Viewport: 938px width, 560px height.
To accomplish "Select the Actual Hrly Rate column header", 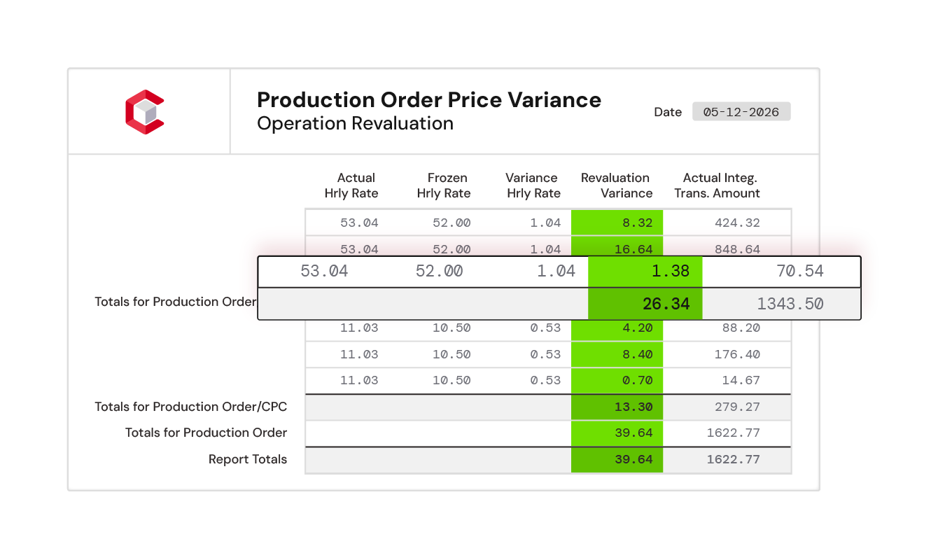I will coord(352,185).
